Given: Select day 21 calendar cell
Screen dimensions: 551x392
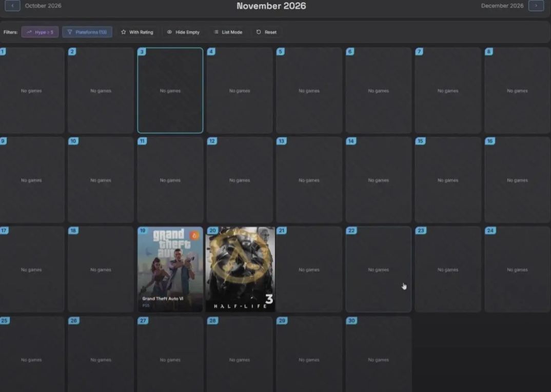Looking at the screenshot, I should click(x=309, y=269).
